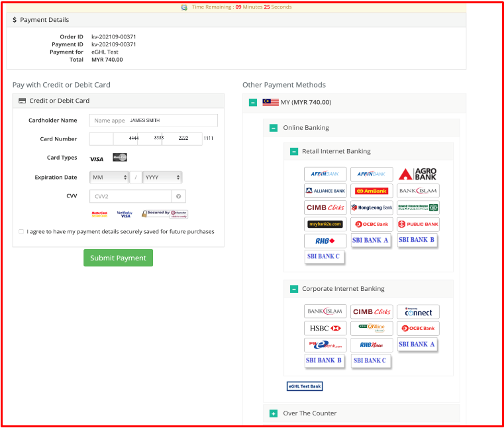Viewport: 504px width, 428px height.
Task: Collapse the Corporate Internet Banking panel
Action: pos(294,289)
